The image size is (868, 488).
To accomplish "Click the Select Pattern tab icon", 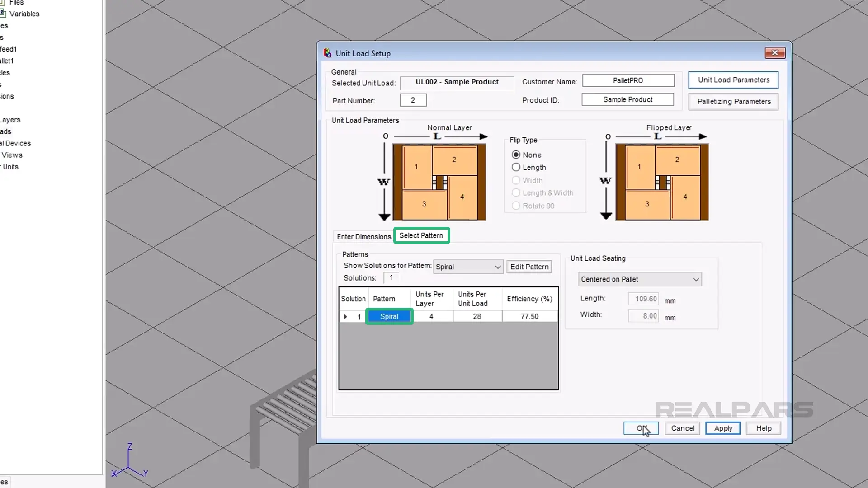I will 421,235.
